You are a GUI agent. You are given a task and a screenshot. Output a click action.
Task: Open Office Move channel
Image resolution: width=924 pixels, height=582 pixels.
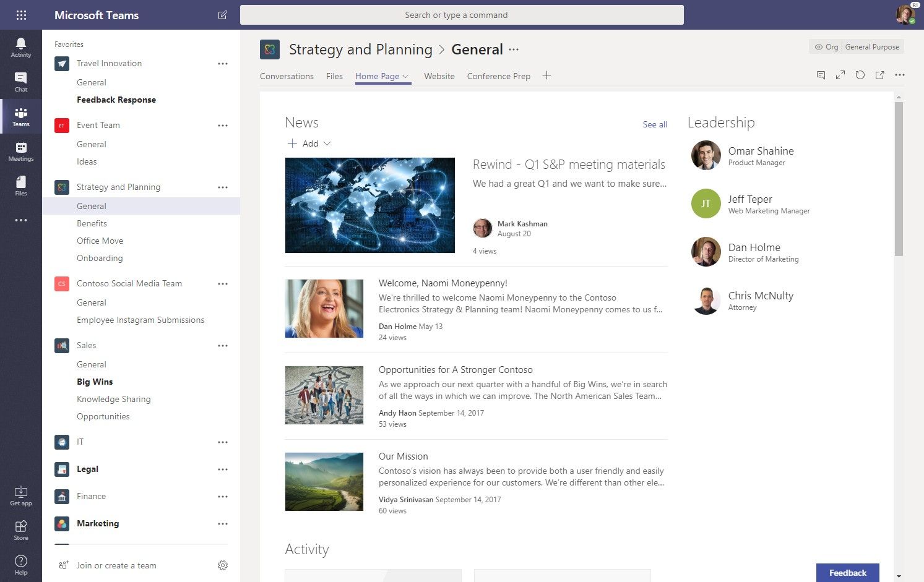pos(100,241)
